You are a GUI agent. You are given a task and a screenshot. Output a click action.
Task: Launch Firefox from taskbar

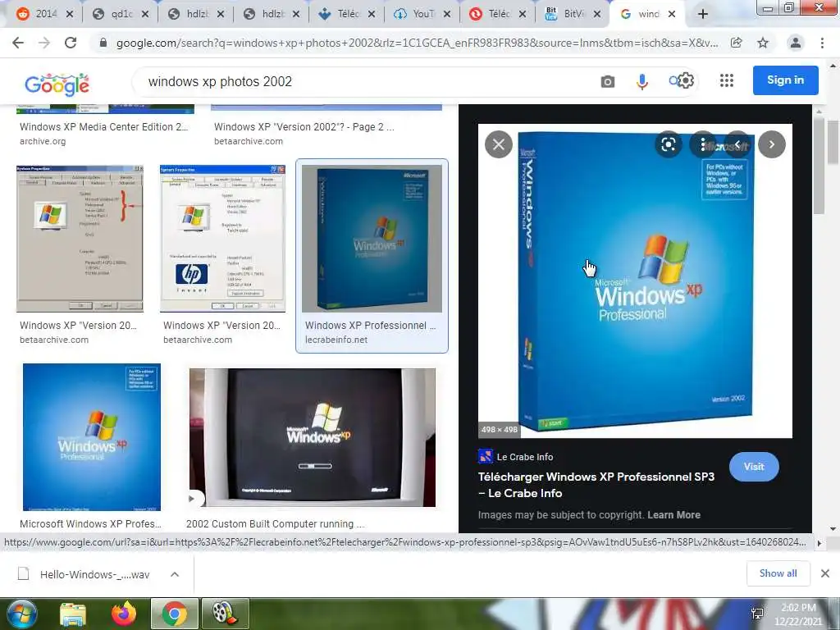124,614
